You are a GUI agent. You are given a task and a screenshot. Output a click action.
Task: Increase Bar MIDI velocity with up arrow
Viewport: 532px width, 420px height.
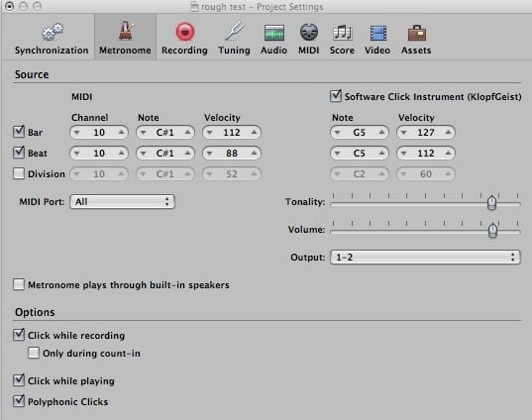[254, 133]
